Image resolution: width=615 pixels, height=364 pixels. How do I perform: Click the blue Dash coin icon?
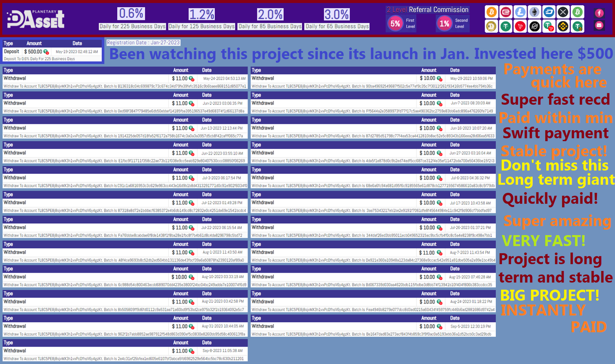[549, 12]
